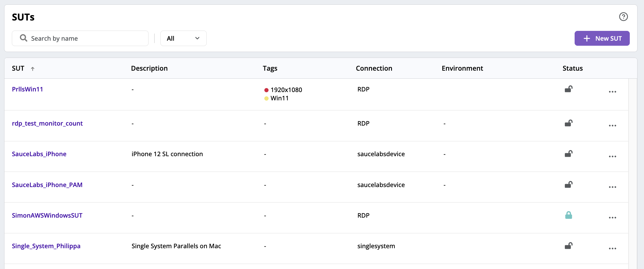Click the unlock status icon for SauceLabs_iPhone

(568, 154)
